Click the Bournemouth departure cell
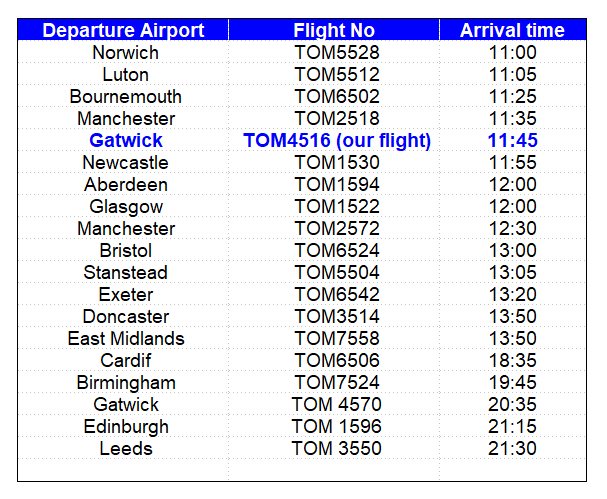The image size is (607, 499). click(x=123, y=96)
